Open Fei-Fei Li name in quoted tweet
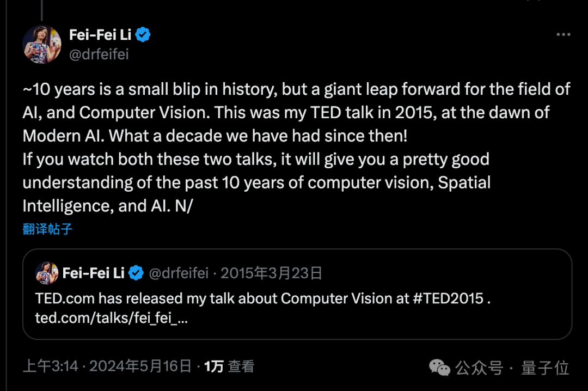This screenshot has width=588, height=391. pyautogui.click(x=94, y=273)
